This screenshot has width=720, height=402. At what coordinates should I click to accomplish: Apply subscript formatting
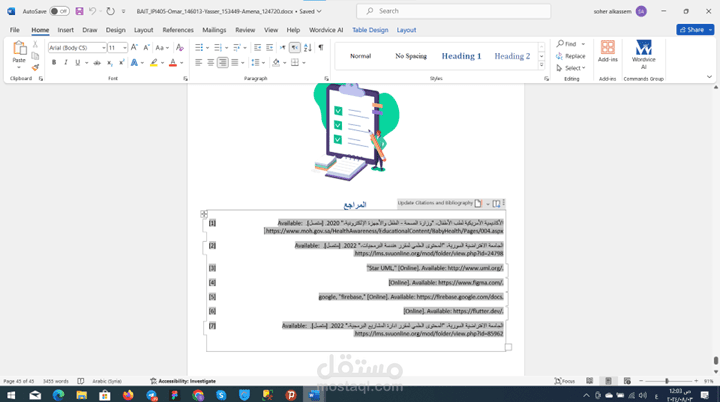[109, 62]
